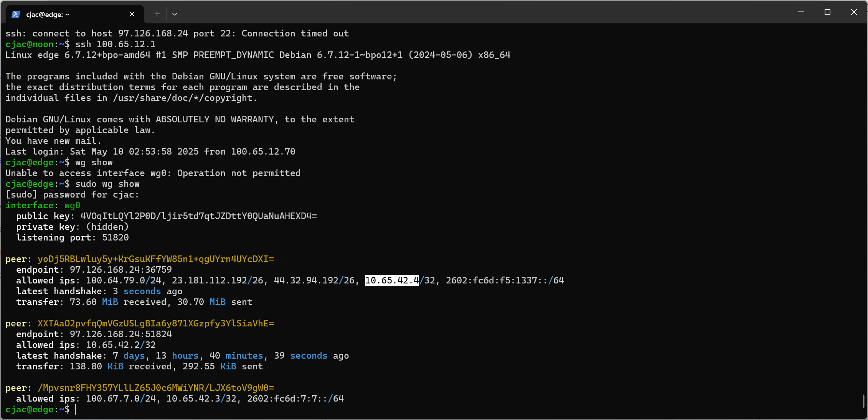The height and width of the screenshot is (420, 868).
Task: Minimize the terminal window
Action: coord(801,12)
